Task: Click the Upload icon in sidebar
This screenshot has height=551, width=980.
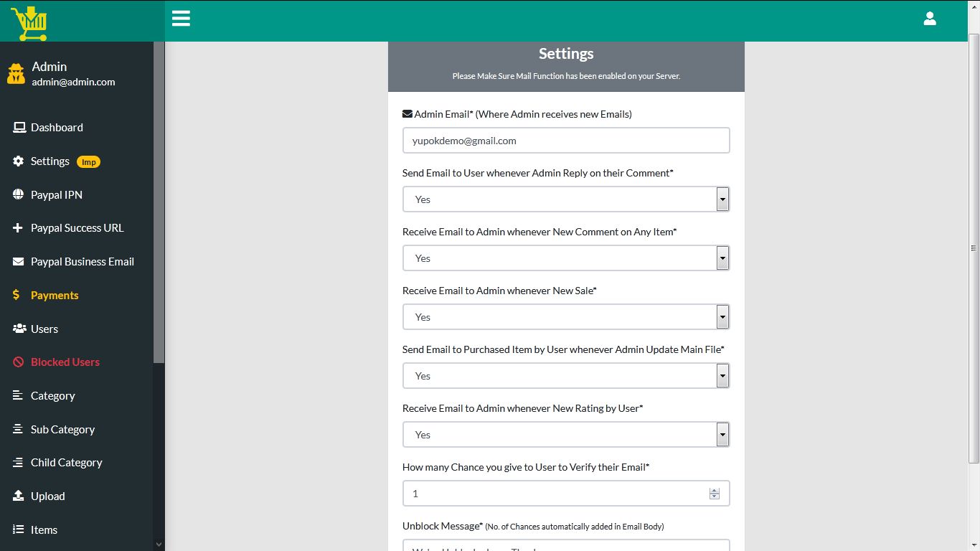Action: tap(17, 496)
